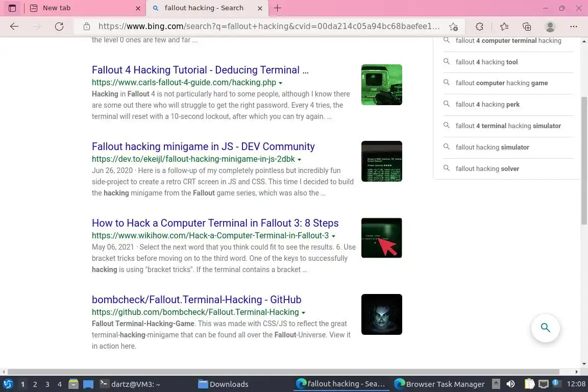
Task: Open the volume speaker tray icon
Action: tap(510, 384)
